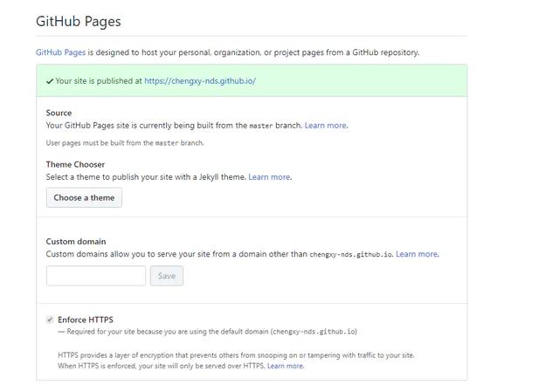
Task: Click 'Your site is published at' text
Action: pos(99,81)
